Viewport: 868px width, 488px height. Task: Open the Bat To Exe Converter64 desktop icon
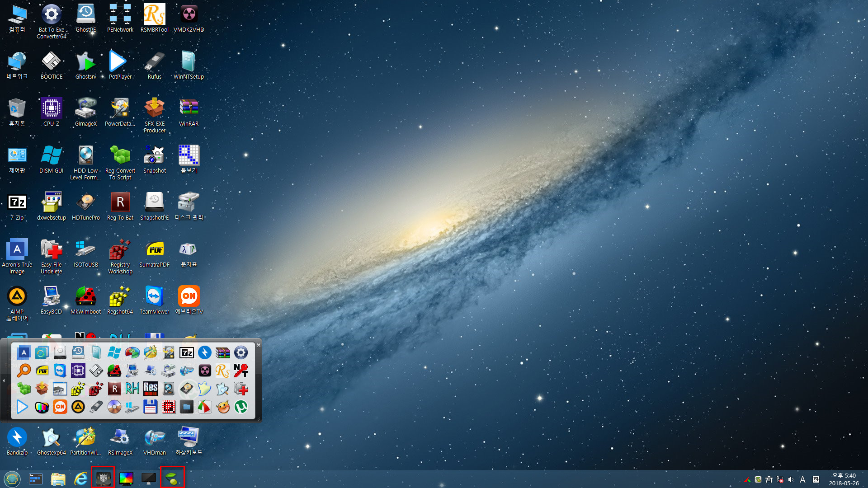click(52, 21)
